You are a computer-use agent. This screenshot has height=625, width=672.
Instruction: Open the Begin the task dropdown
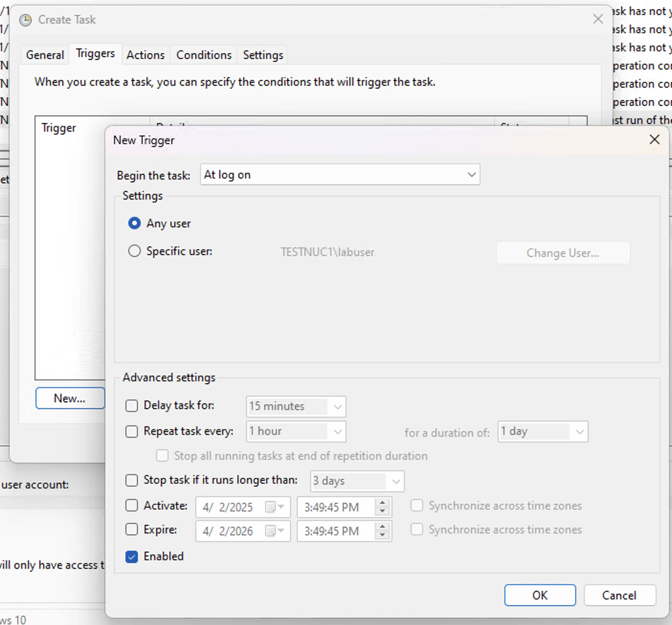471,175
